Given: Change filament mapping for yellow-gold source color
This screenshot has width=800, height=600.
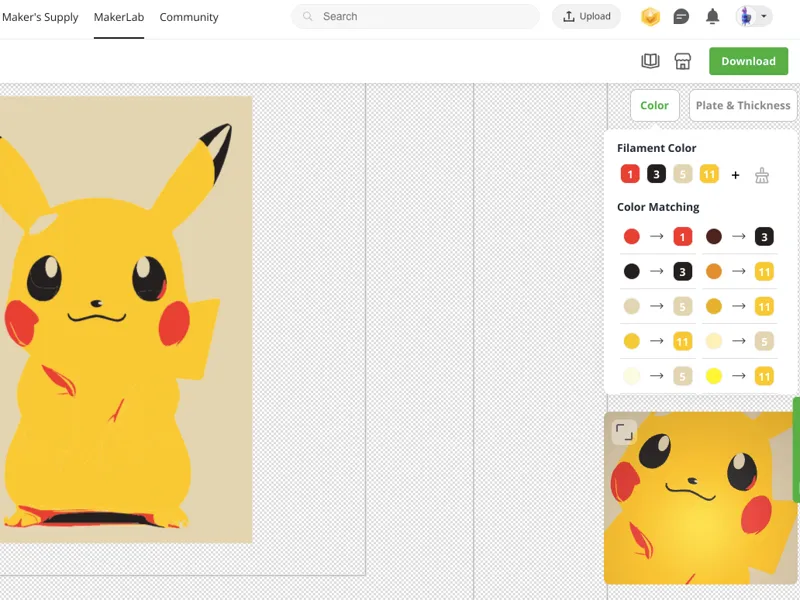Looking at the screenshot, I should point(683,341).
